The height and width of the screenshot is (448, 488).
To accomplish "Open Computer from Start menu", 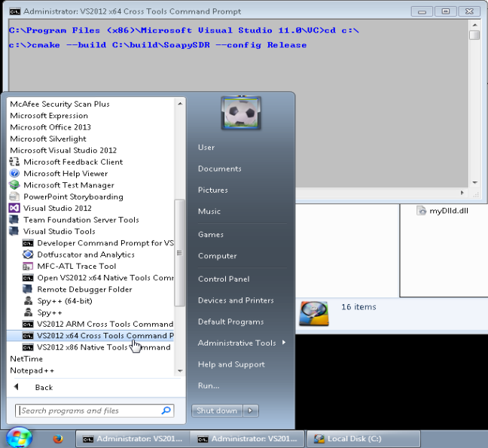I will point(217,256).
